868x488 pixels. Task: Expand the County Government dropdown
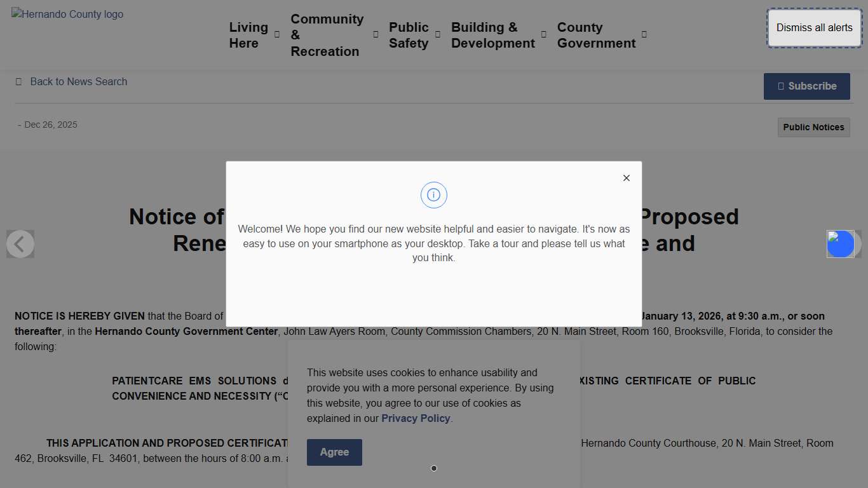pyautogui.click(x=644, y=36)
